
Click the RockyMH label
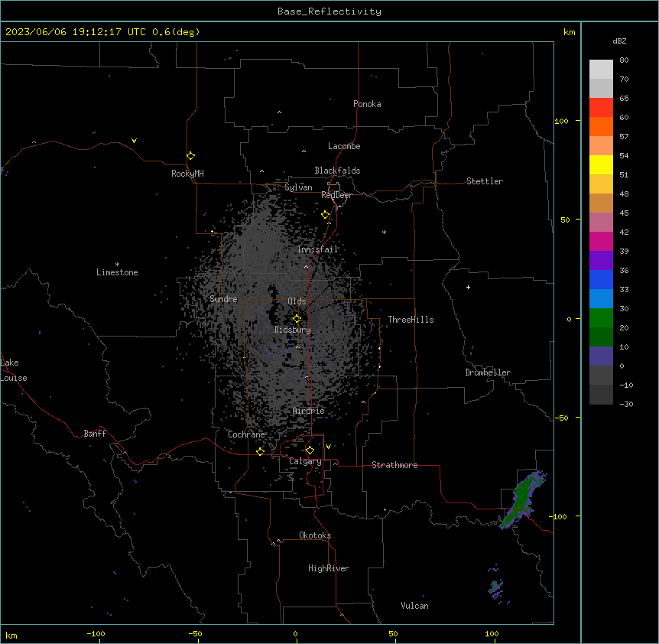pos(187,174)
